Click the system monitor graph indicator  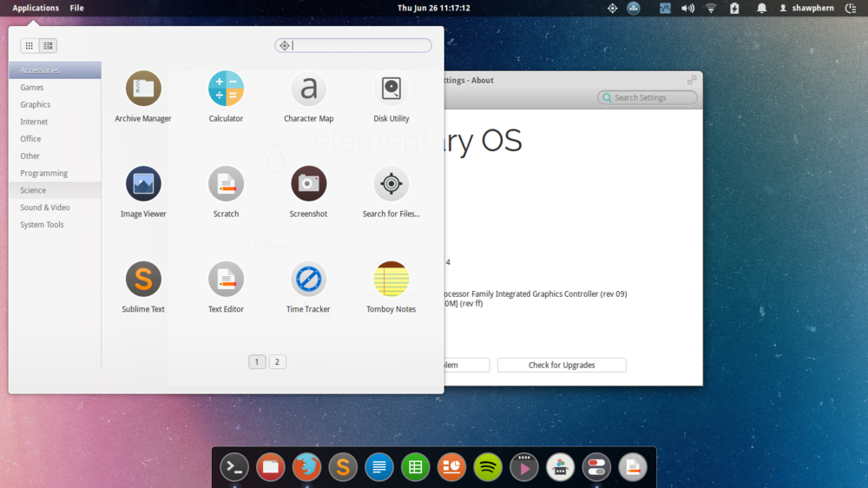click(x=665, y=8)
